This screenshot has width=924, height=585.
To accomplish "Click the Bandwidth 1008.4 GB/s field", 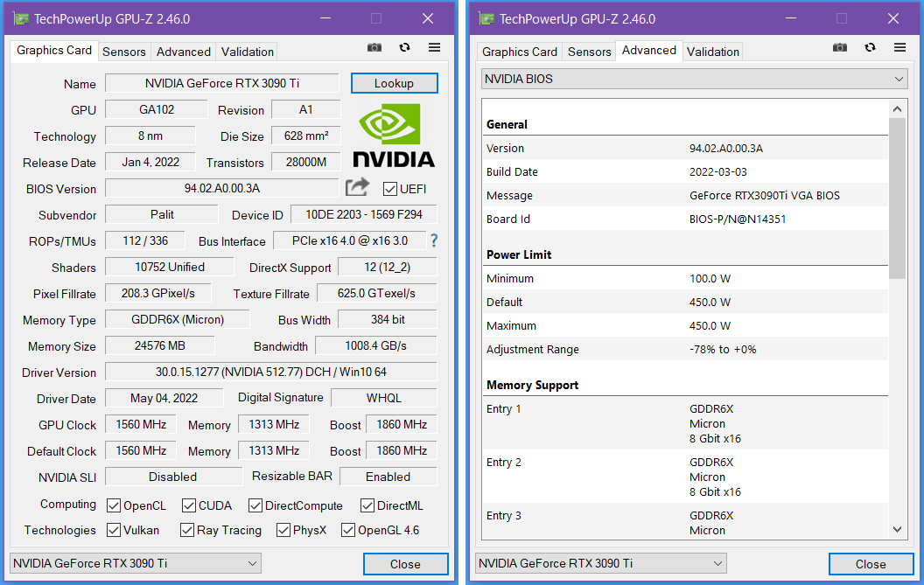I will tap(376, 345).
